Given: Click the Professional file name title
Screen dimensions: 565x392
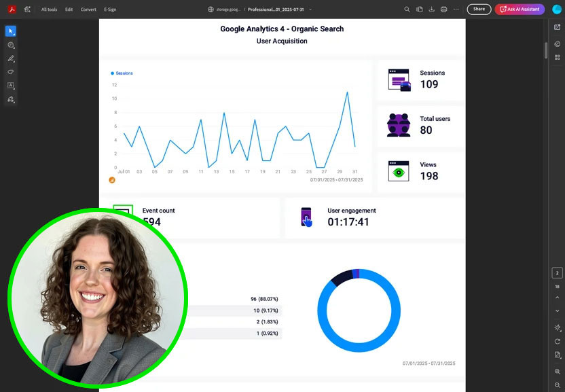Looking at the screenshot, I should tap(276, 10).
